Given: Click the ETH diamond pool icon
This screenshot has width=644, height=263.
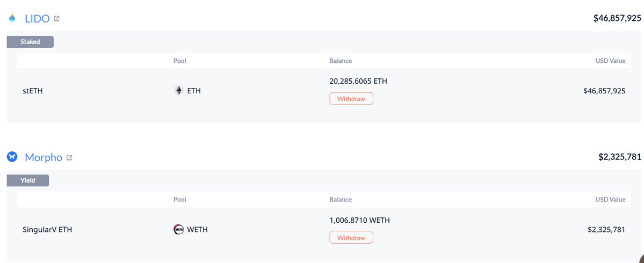Looking at the screenshot, I should pos(178,91).
